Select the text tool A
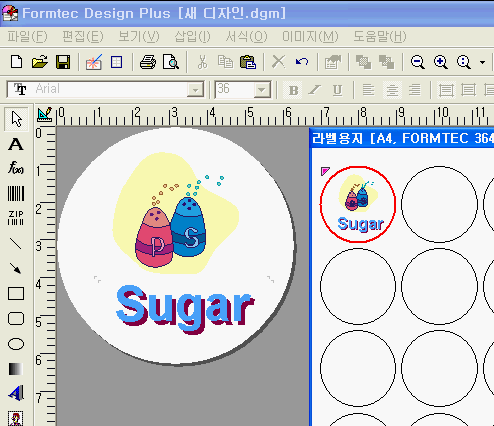Screen dimensions: 494x426 (x=16, y=144)
